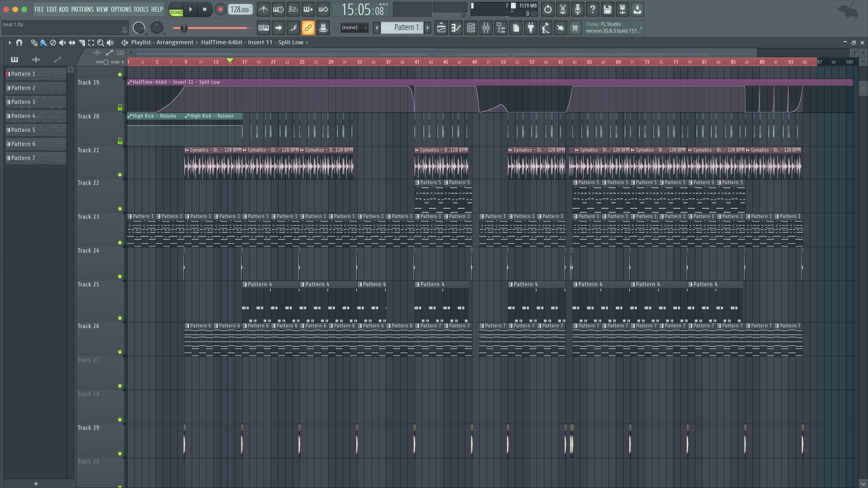
Task: Stop playback
Action: [205, 9]
